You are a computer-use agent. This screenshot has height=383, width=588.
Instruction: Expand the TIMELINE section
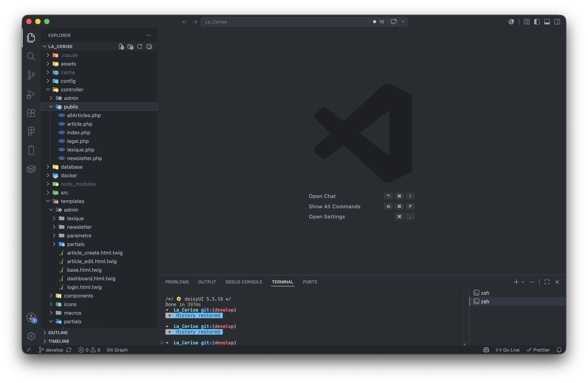99,341
